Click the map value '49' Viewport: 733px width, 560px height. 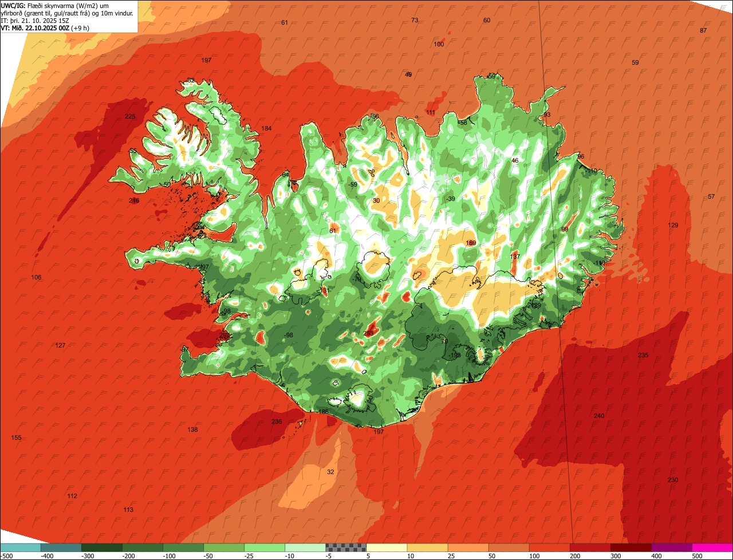point(408,74)
